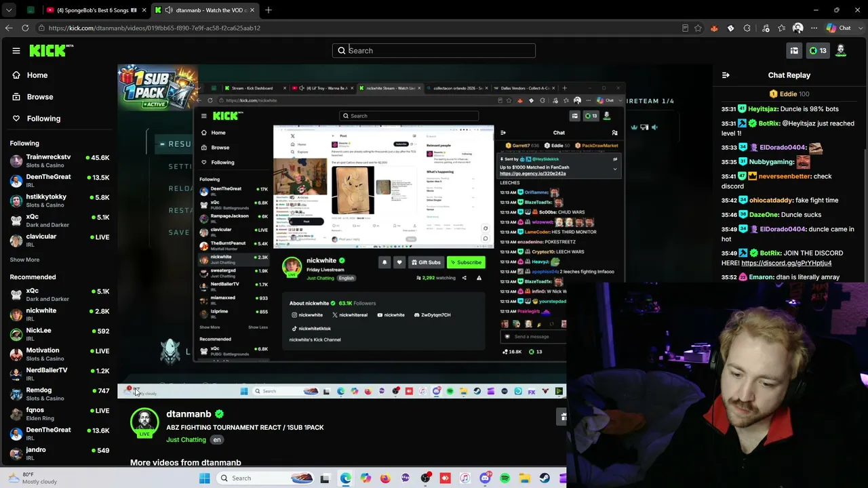Open the Windows Start menu
Image resolution: width=868 pixels, height=488 pixels.
[x=205, y=479]
